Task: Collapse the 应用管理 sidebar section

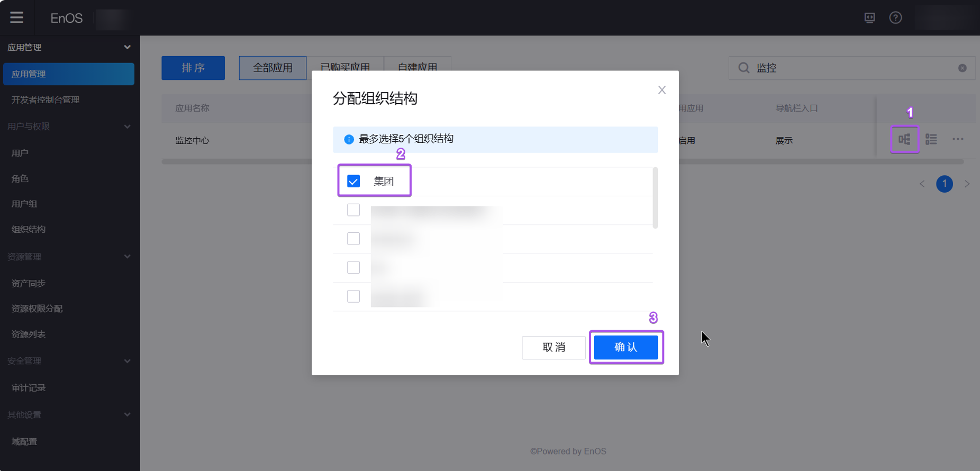Action: coord(127,47)
